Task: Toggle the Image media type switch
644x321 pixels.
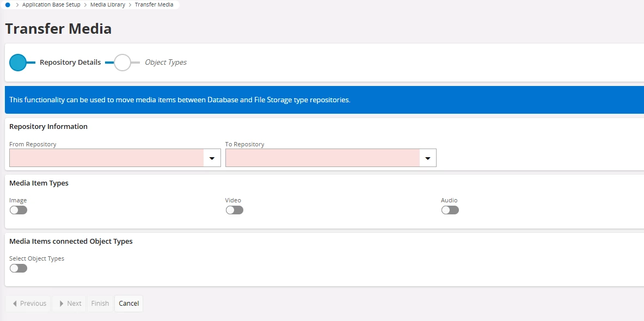Action: click(x=19, y=210)
